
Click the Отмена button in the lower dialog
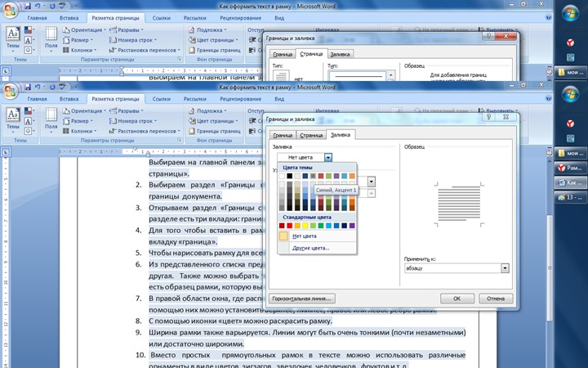coord(496,298)
